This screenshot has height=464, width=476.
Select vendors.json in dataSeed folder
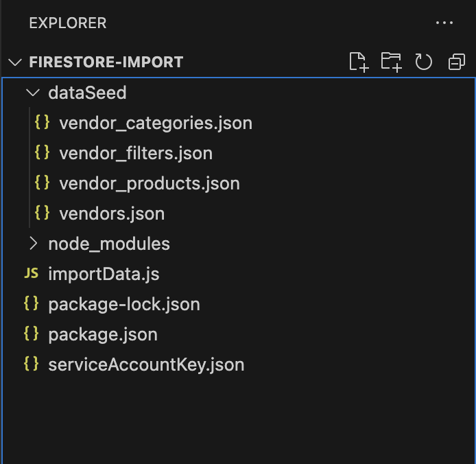click(x=111, y=213)
